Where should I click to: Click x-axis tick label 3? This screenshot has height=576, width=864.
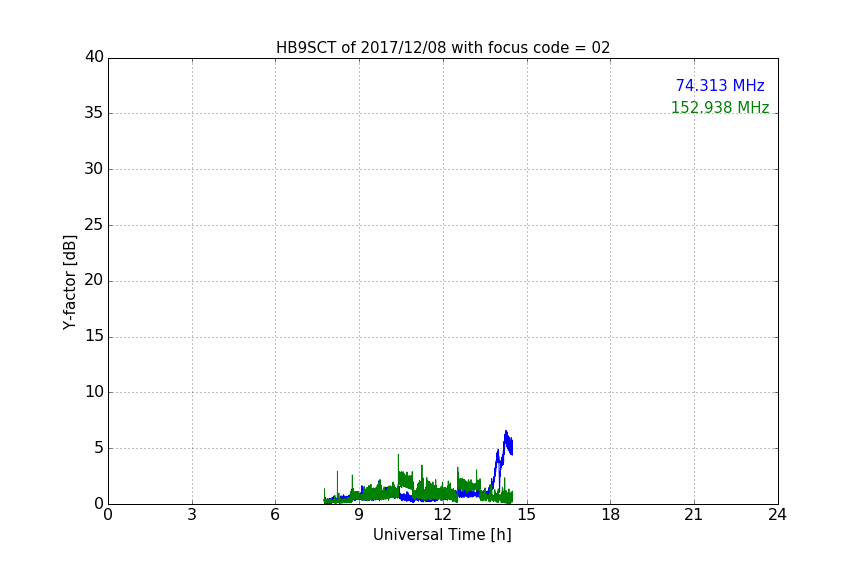click(x=192, y=515)
